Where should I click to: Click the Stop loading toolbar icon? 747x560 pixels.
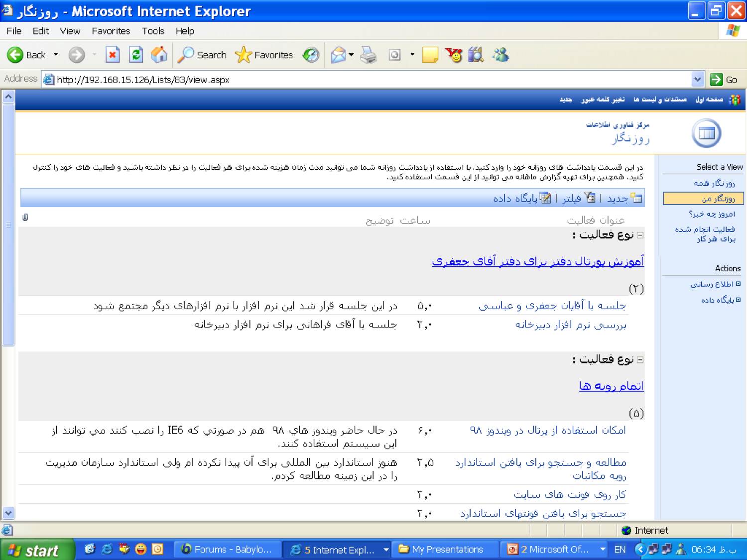[113, 55]
